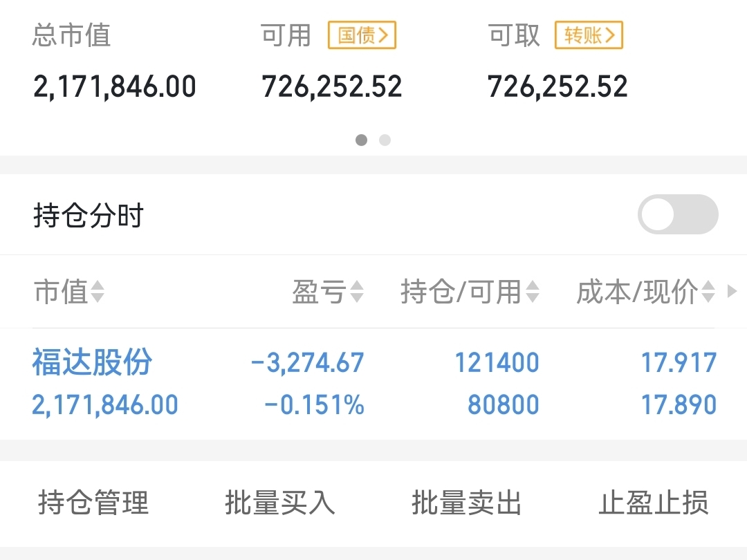This screenshot has height=560, width=747.
Task: Select the 可用 amount 726,252.52
Action: tap(332, 86)
